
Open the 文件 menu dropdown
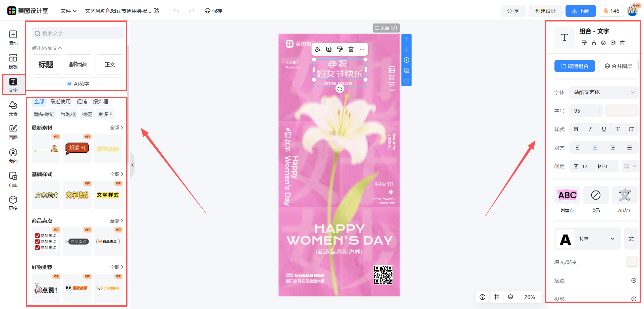pyautogui.click(x=68, y=11)
